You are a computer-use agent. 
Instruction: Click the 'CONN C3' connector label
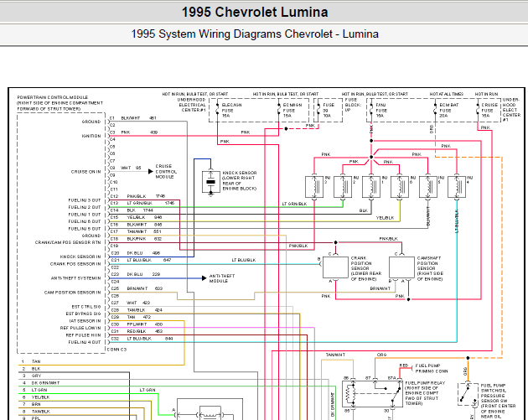point(116,350)
